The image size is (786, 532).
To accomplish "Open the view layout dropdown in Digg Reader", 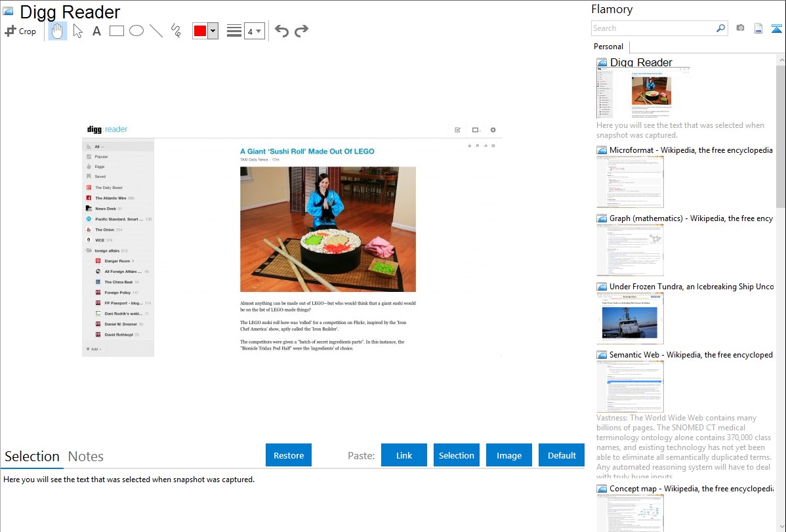I will [476, 130].
